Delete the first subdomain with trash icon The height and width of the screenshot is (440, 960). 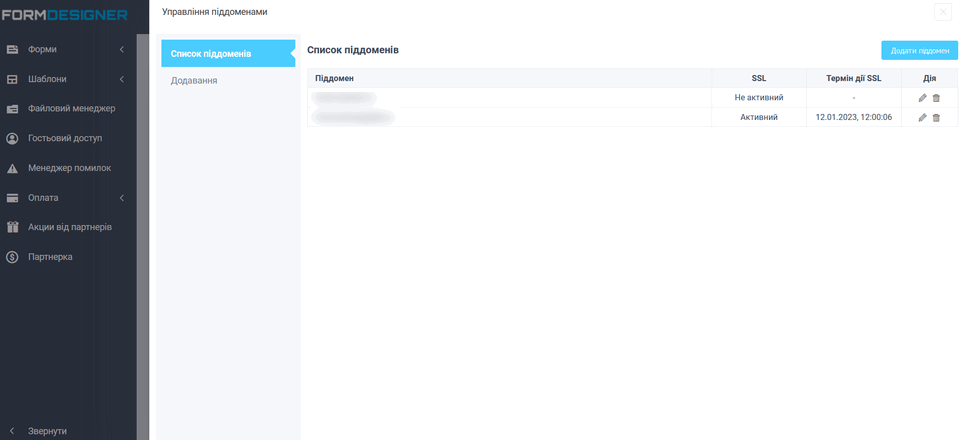pyautogui.click(x=937, y=98)
